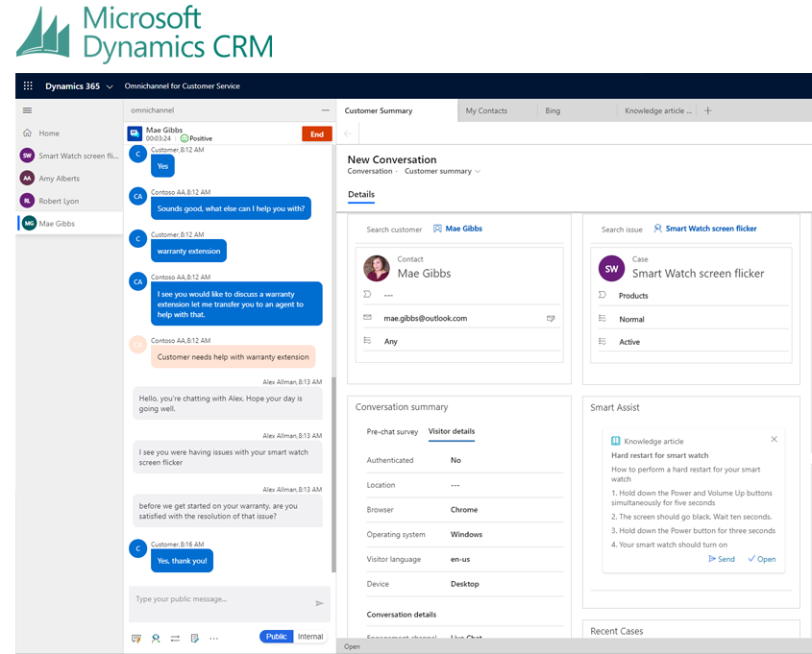Click the End conversation button
The width and height of the screenshot is (812, 654).
click(317, 134)
